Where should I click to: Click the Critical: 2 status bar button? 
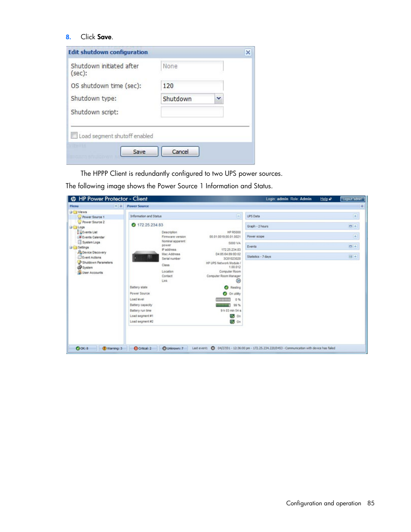tap(143, 348)
